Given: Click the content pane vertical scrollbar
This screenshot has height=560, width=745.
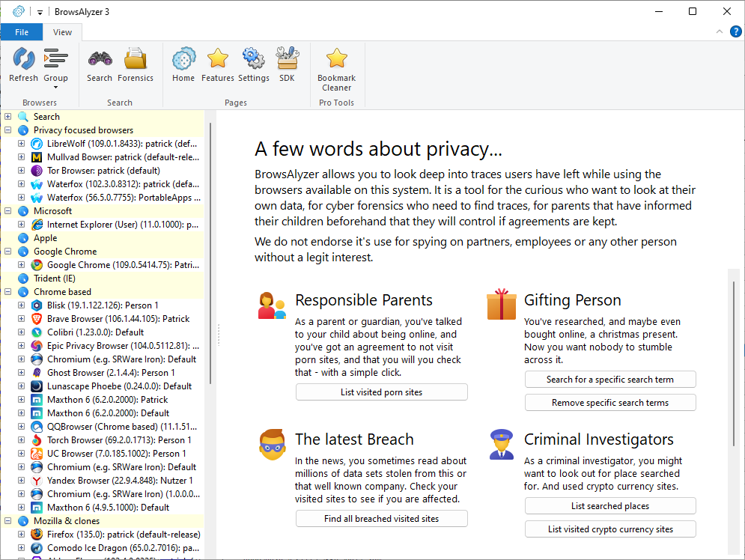Looking at the screenshot, I should click(734, 363).
